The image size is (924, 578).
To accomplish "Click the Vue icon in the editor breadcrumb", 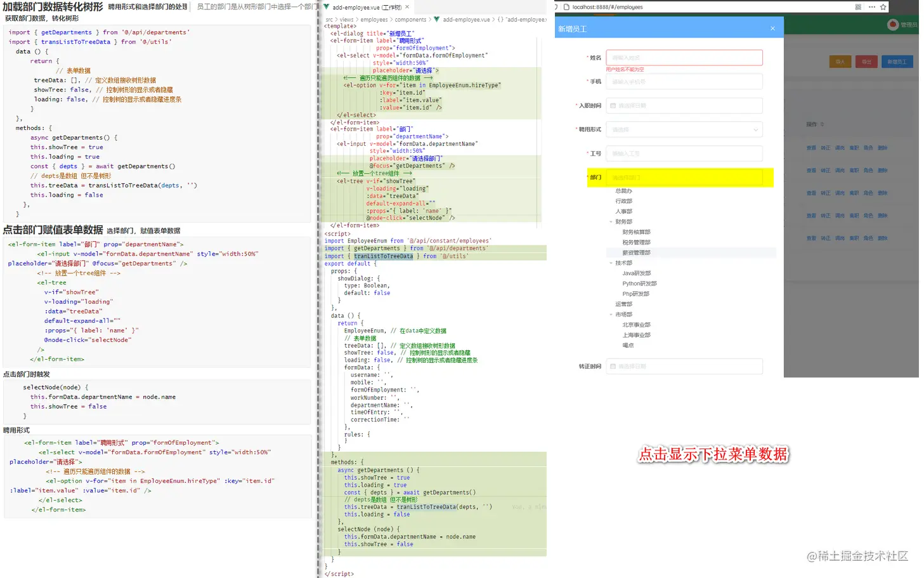I will [436, 20].
